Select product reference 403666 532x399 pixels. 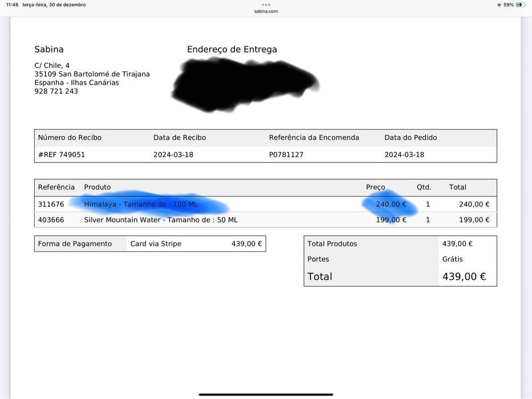coord(51,220)
